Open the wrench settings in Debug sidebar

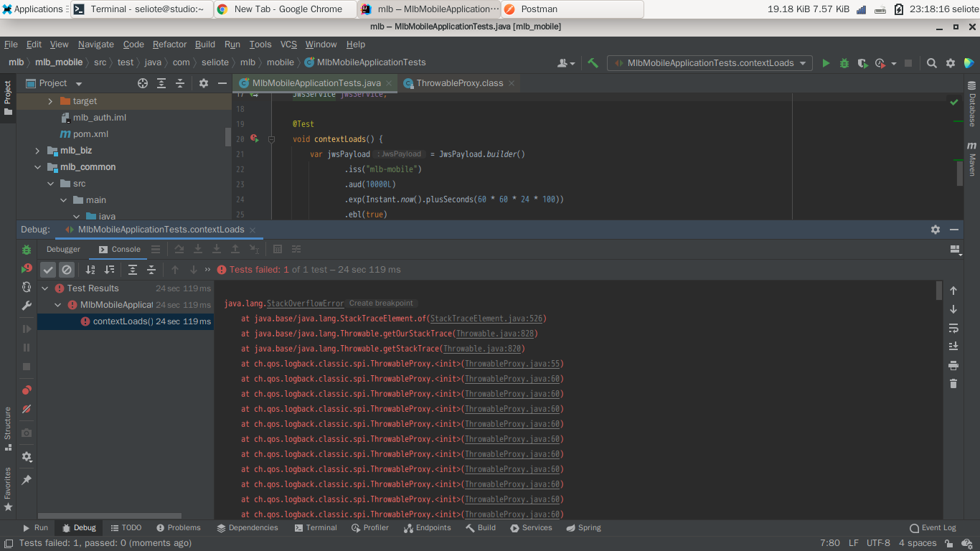click(x=27, y=306)
